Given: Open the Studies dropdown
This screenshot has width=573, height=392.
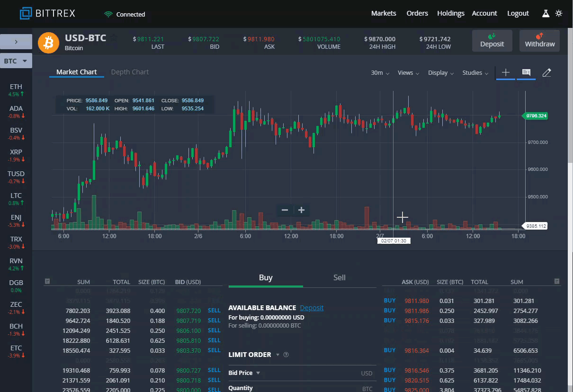Looking at the screenshot, I should (475, 73).
